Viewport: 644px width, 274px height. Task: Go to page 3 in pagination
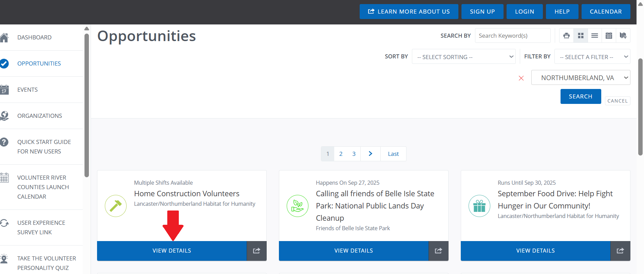click(x=354, y=154)
